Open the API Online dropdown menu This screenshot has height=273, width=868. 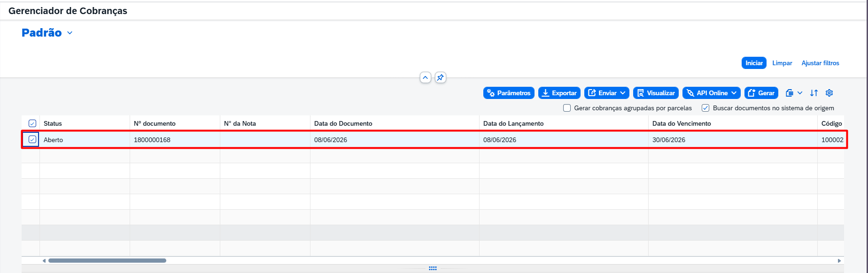[x=712, y=93]
